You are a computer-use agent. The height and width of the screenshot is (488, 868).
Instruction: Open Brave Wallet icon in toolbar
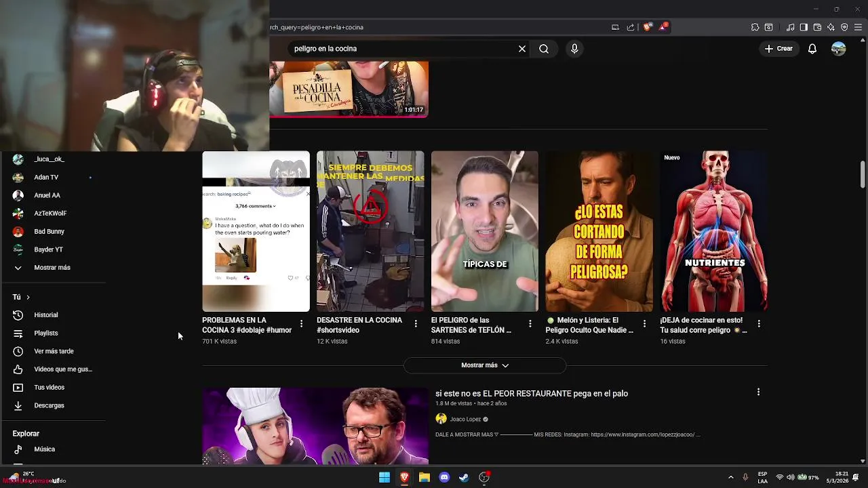click(817, 27)
